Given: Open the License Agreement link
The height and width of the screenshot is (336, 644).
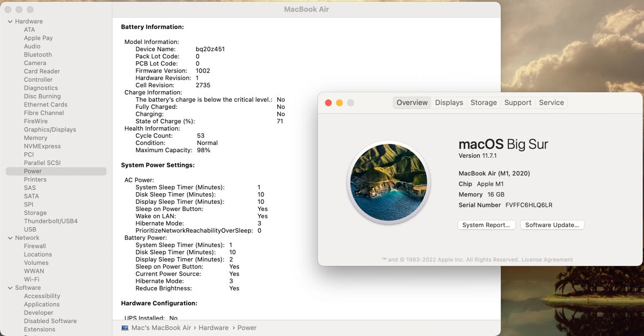Looking at the screenshot, I should pyautogui.click(x=547, y=259).
